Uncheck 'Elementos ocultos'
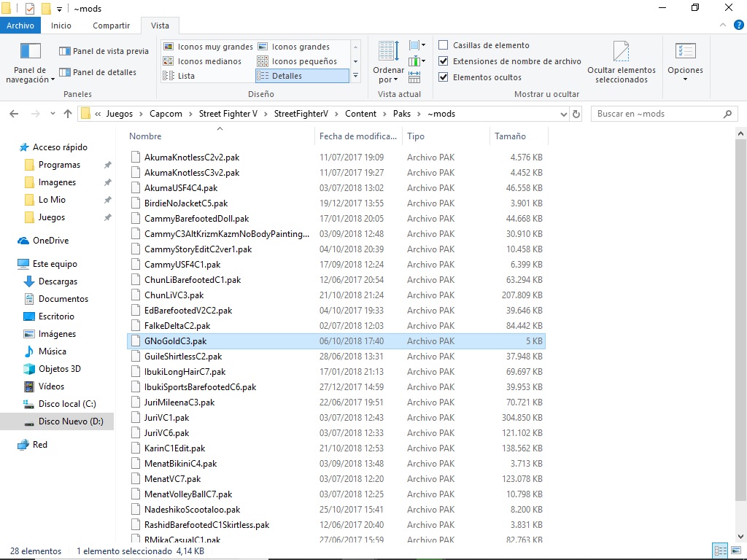 tap(444, 77)
